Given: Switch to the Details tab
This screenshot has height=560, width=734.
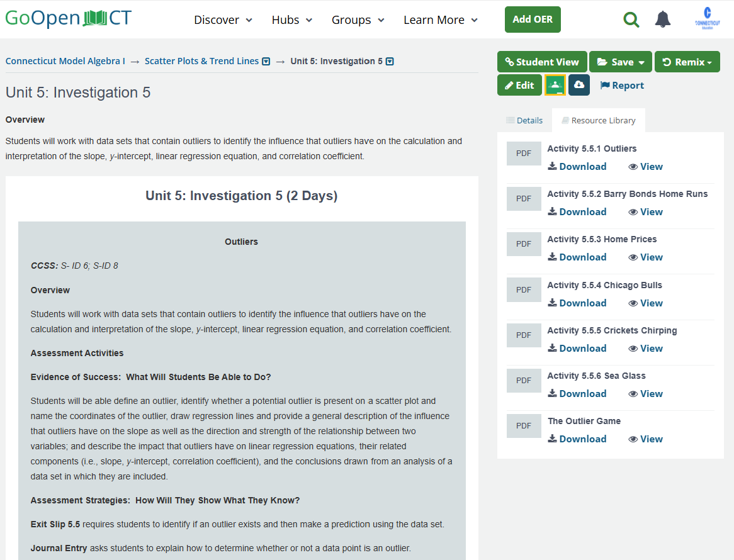Looking at the screenshot, I should coord(524,120).
